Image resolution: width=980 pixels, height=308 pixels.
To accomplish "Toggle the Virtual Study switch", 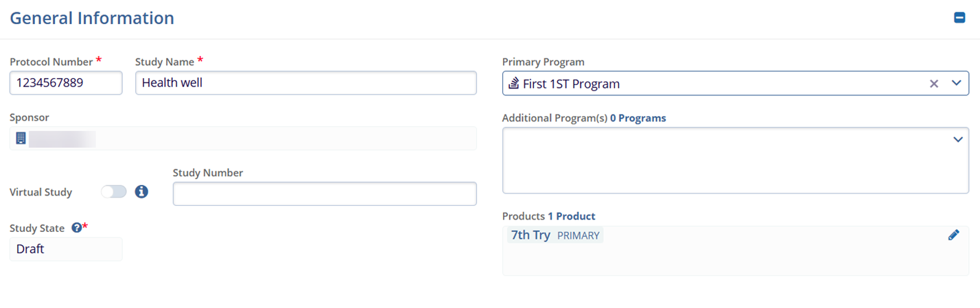I will click(114, 192).
